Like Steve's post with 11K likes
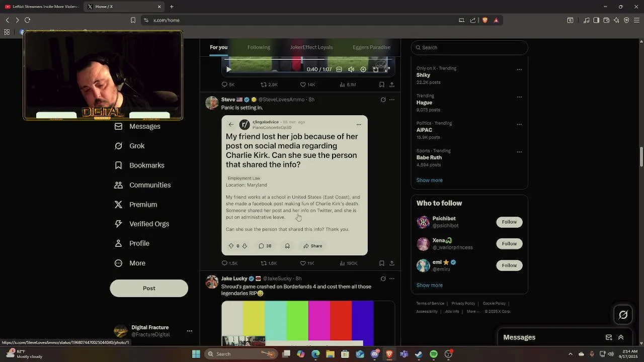The height and width of the screenshot is (362, 644). point(307,263)
